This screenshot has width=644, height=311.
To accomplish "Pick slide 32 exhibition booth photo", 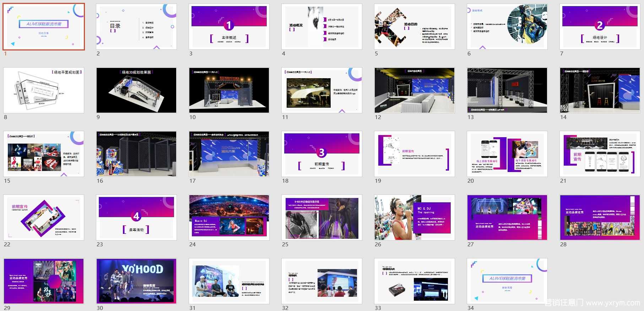I will pyautogui.click(x=322, y=281).
